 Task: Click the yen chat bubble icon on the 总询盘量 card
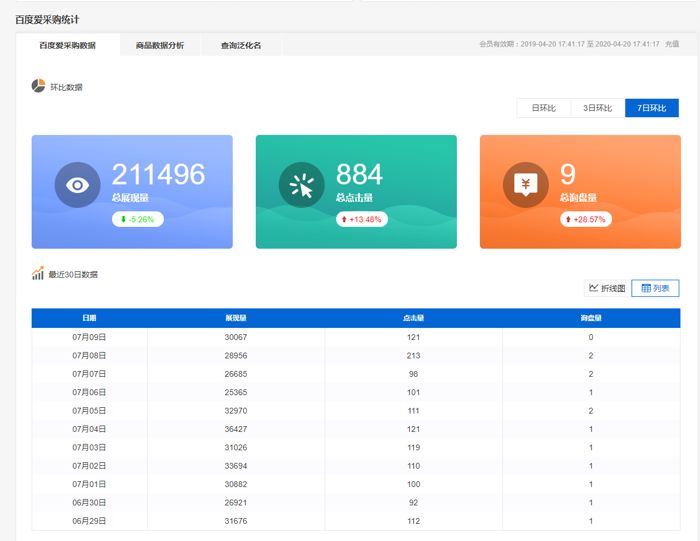point(525,185)
